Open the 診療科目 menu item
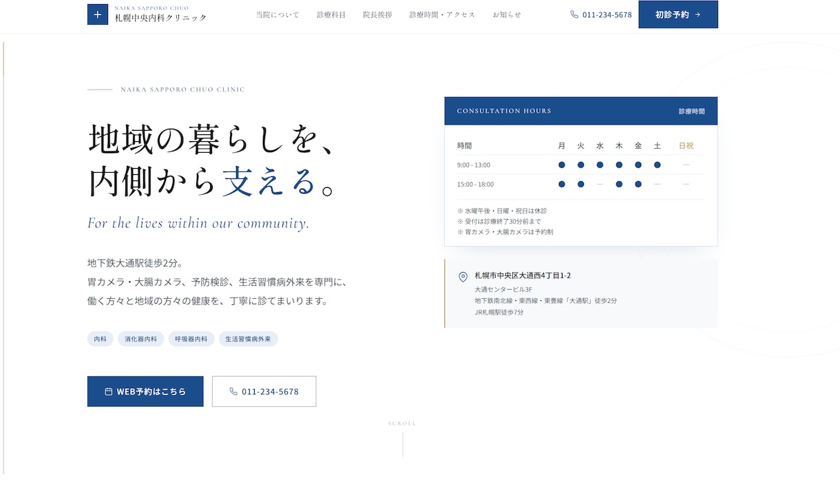Screen dimensions: 840x504 tap(331, 14)
